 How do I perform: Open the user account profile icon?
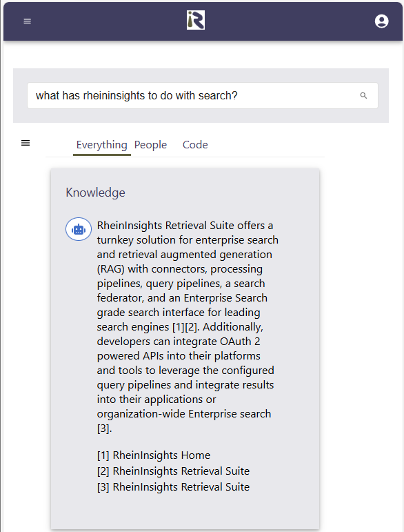(381, 21)
